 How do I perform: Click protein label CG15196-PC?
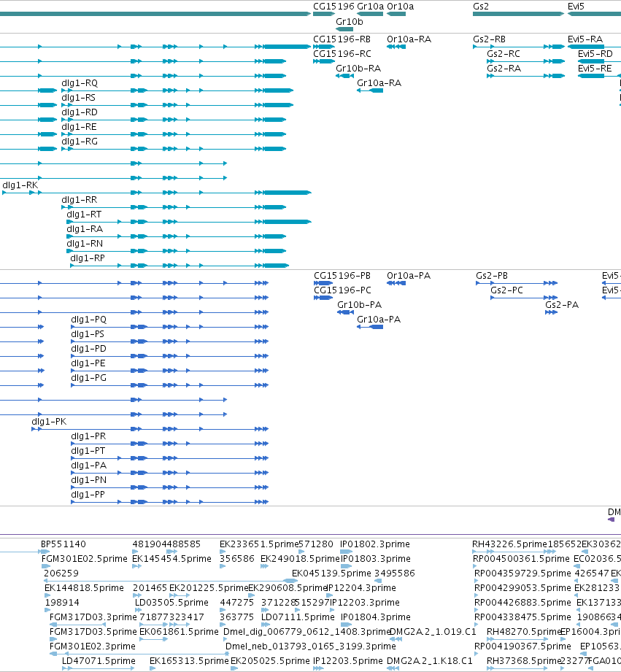coord(342,290)
